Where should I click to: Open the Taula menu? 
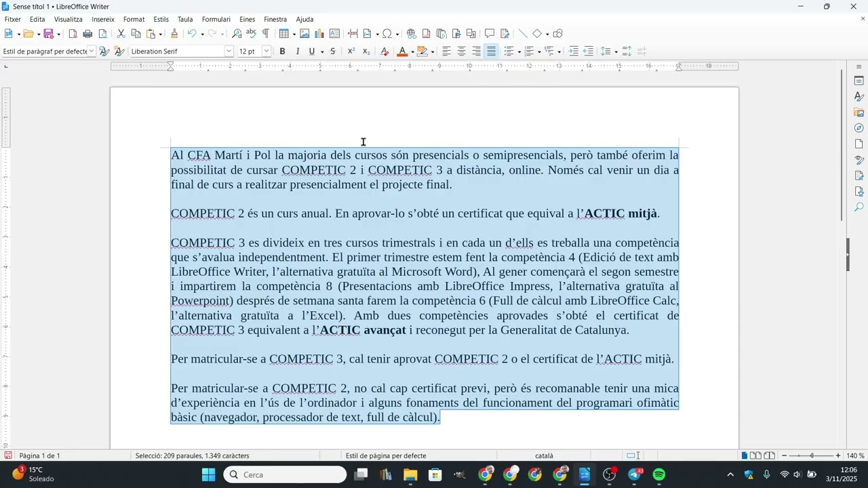click(185, 20)
